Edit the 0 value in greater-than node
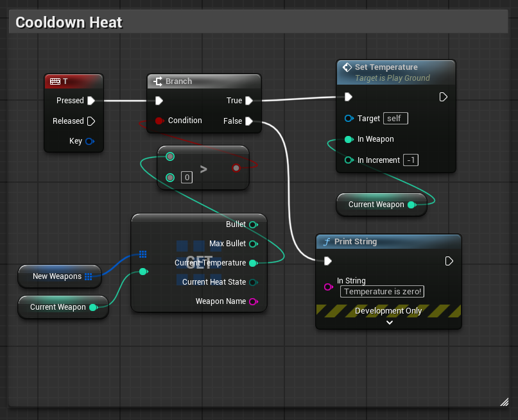 pos(187,178)
